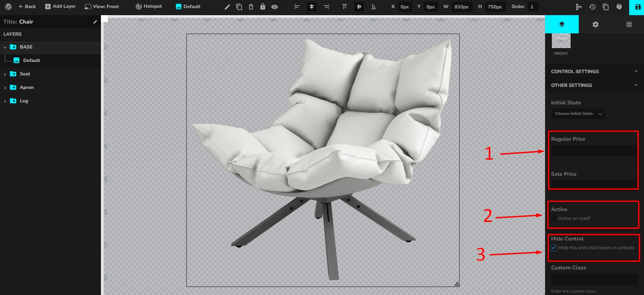Open the help question mark icon
644x295 pixels.
coord(619,7)
